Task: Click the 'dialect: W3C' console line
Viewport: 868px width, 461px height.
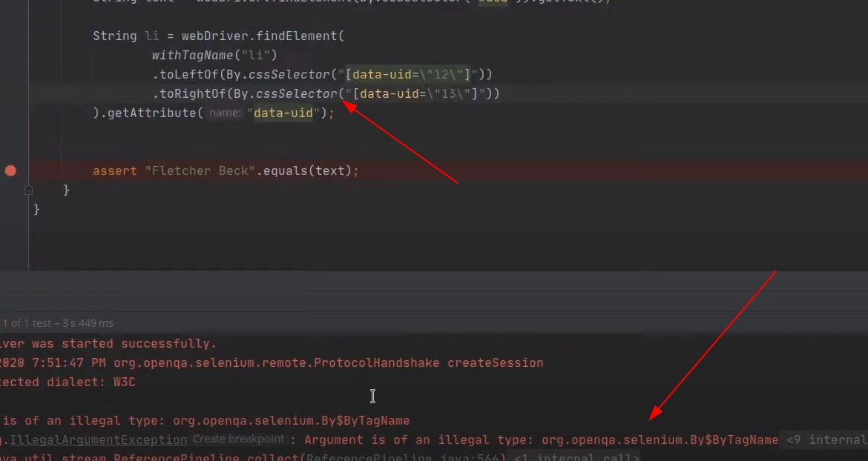Action: [x=68, y=382]
